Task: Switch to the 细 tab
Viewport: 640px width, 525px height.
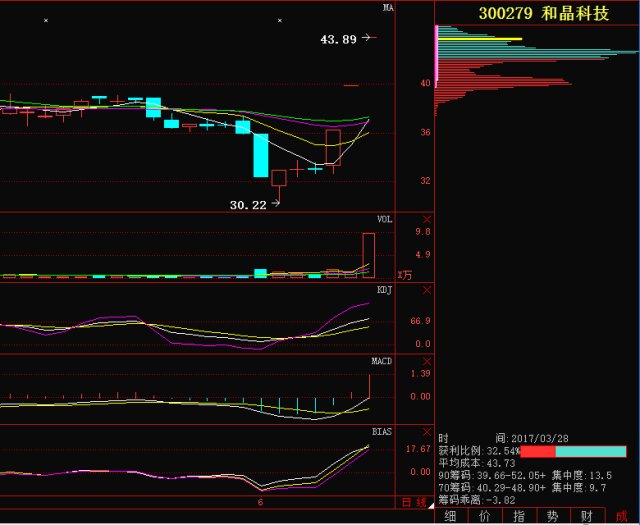Action: click(x=451, y=516)
